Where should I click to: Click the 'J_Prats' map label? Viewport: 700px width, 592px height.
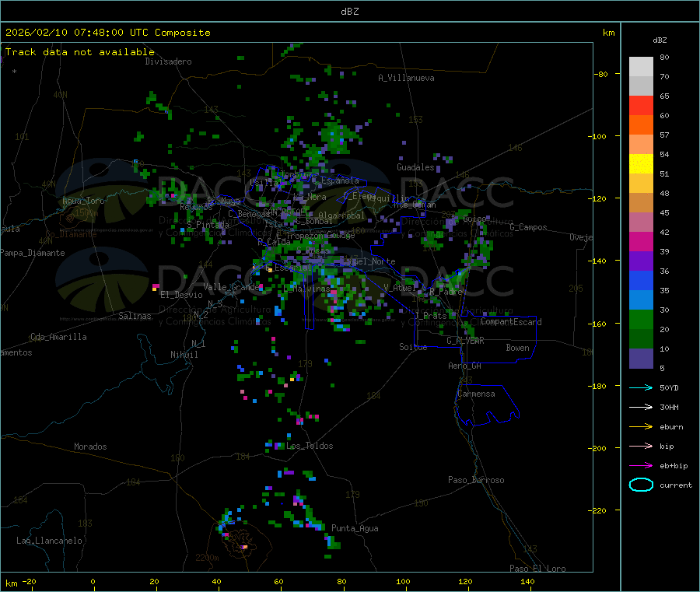click(x=430, y=316)
